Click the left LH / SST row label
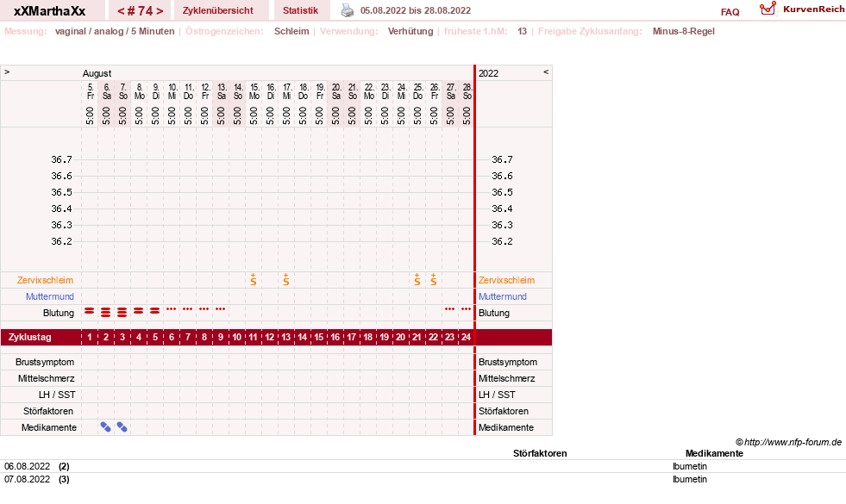 [57, 395]
